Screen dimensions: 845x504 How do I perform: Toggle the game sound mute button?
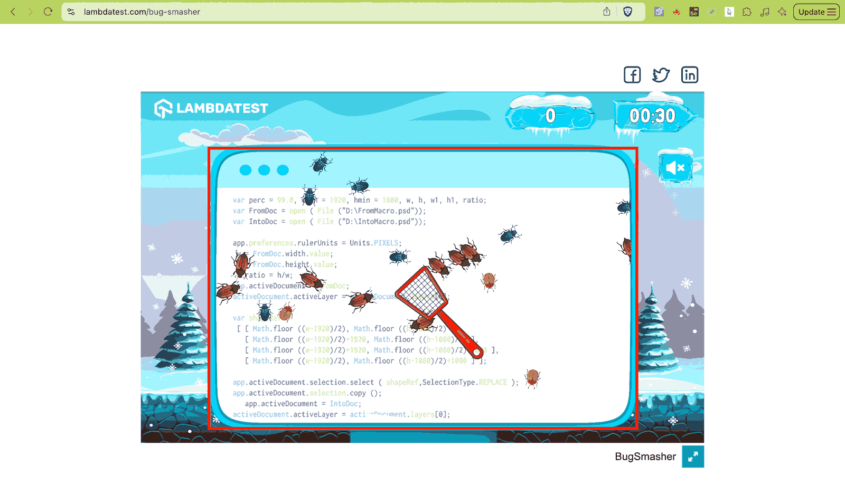(x=675, y=168)
